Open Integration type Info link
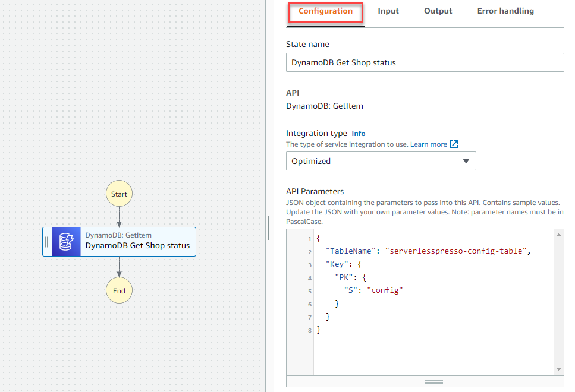575x392 pixels. [x=359, y=134]
